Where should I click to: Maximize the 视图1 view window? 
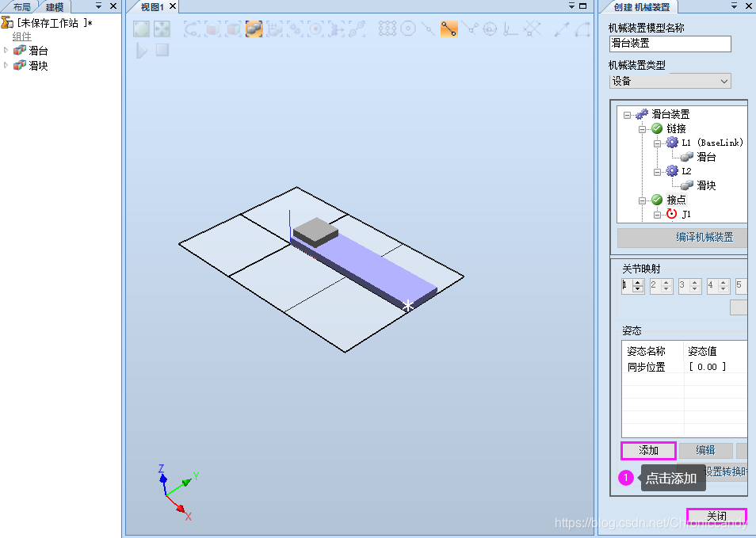(583, 6)
